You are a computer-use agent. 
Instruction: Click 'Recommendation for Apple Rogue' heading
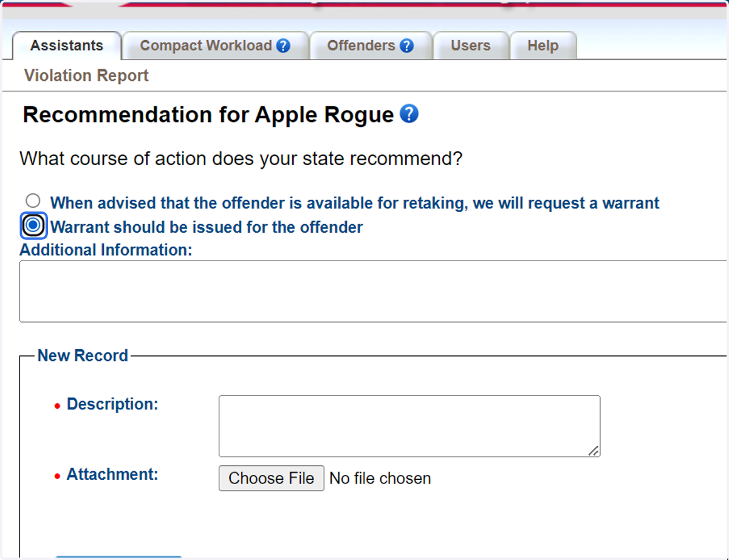pyautogui.click(x=208, y=115)
